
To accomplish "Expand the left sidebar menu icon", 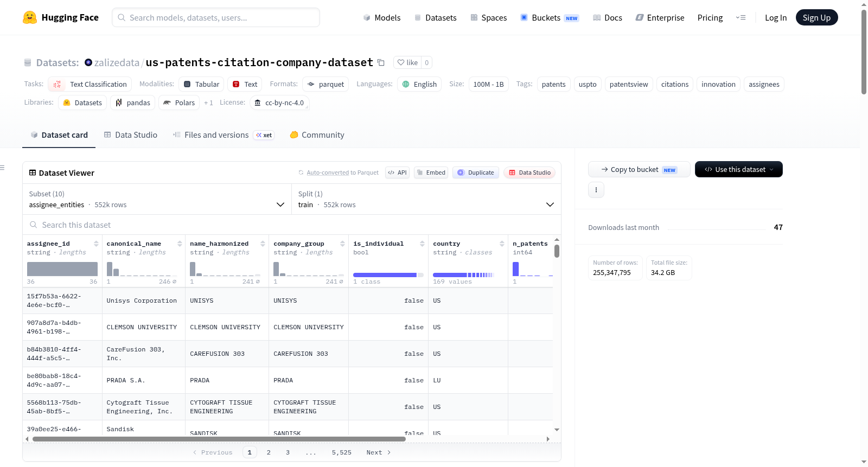I will 2,168.
